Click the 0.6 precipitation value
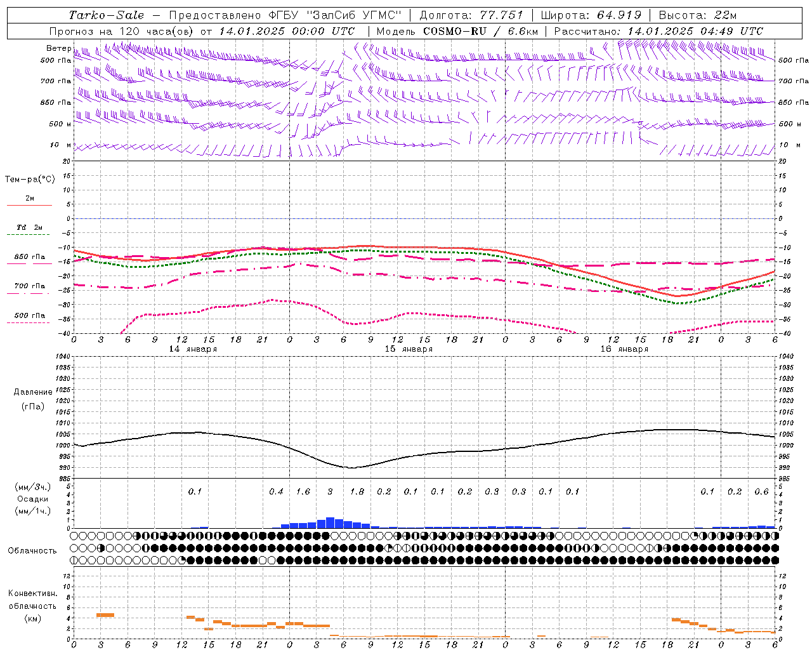Viewport: 812px width, 650px height. tap(761, 492)
